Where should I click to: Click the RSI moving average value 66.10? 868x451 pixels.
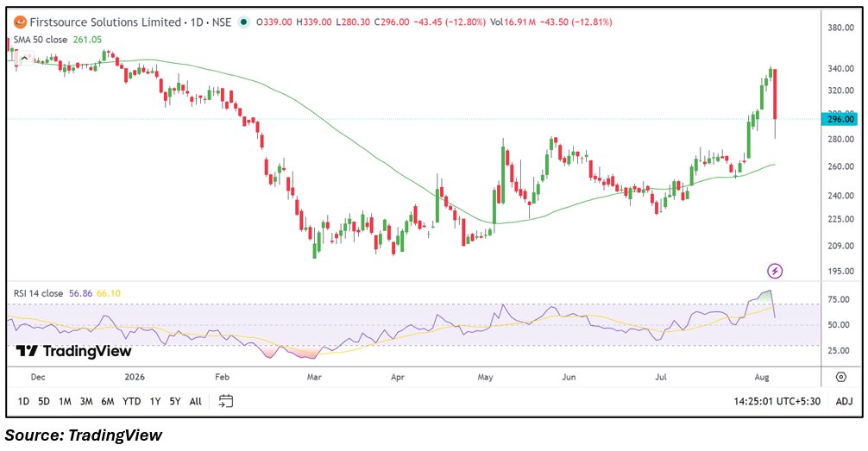tap(109, 293)
